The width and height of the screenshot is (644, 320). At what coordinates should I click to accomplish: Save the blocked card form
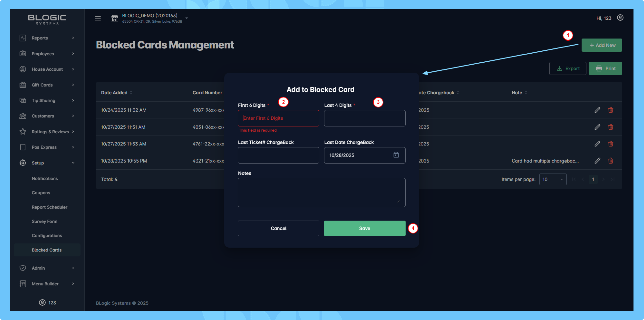click(365, 228)
